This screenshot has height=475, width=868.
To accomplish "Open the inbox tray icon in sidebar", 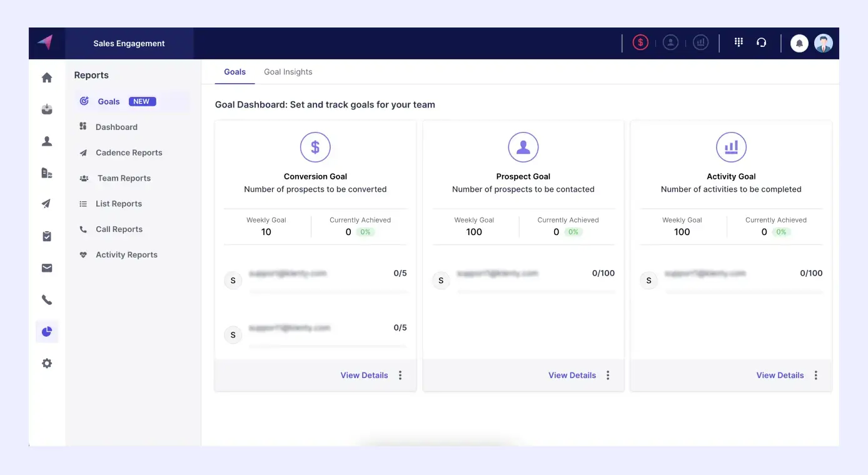I will pos(47,109).
